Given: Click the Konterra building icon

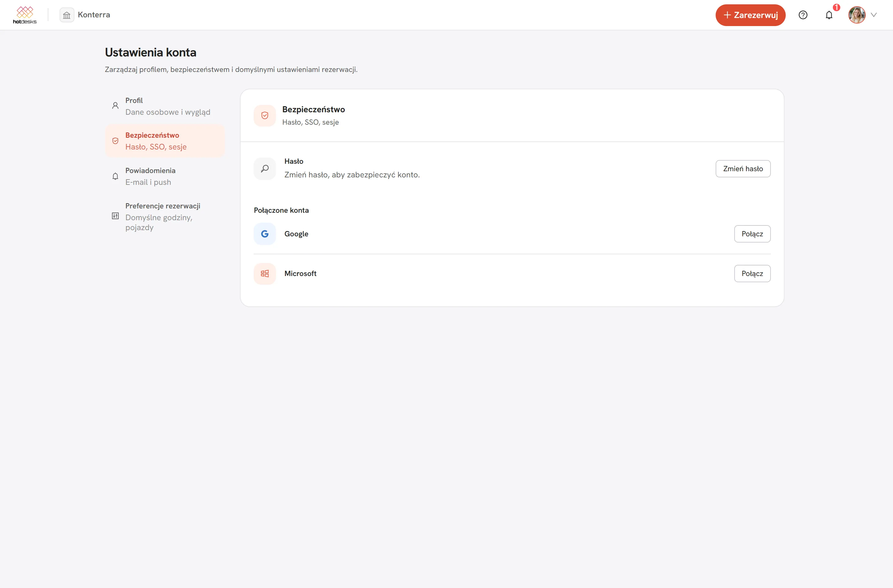Looking at the screenshot, I should (67, 15).
